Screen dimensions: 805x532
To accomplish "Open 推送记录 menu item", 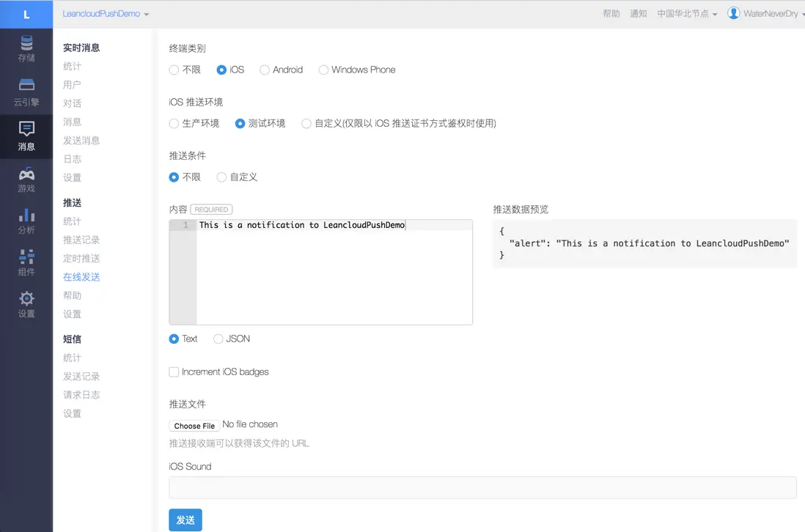I will coord(81,240).
